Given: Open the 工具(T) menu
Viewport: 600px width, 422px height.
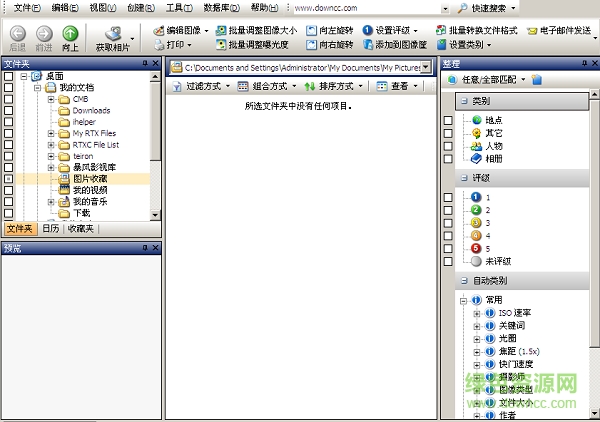Looking at the screenshot, I should coord(179,8).
